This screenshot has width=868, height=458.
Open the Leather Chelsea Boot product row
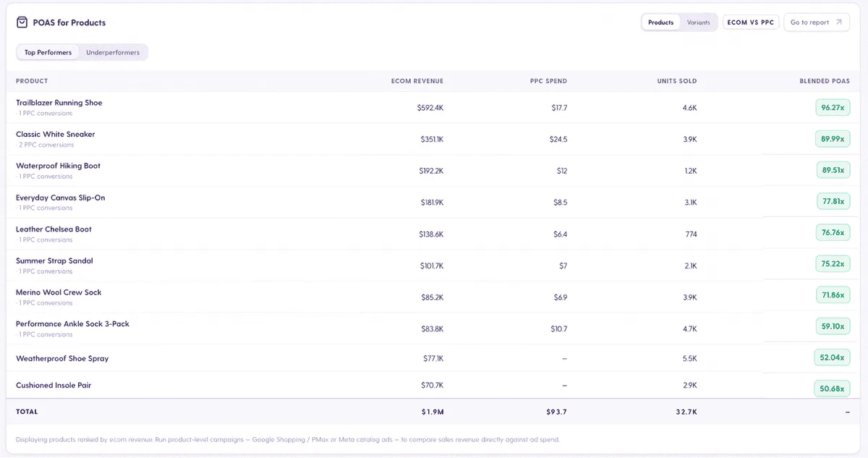[x=433, y=234]
